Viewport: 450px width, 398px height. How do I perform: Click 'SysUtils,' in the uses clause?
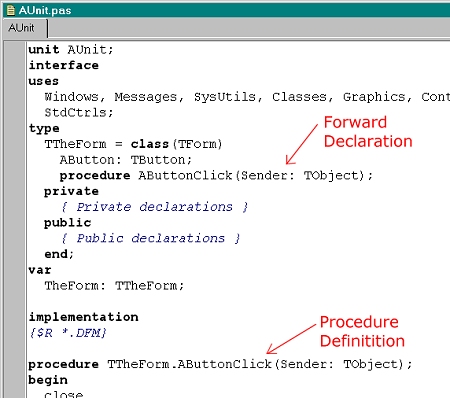coord(228,97)
